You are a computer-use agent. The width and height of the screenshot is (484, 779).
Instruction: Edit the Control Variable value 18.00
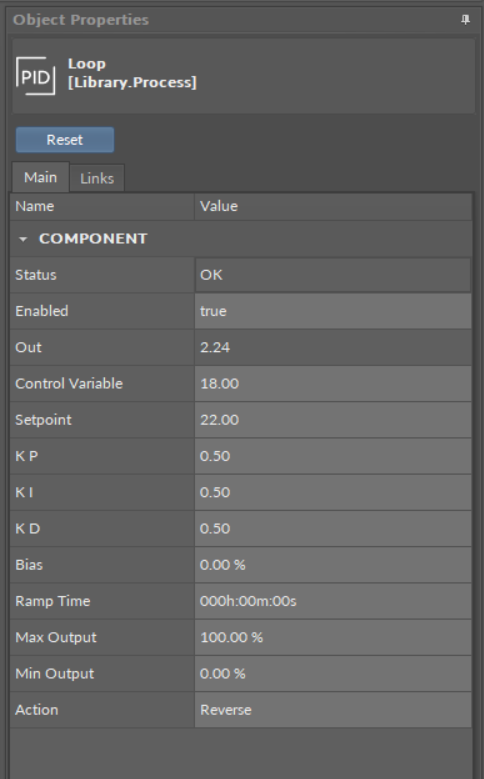pos(333,384)
